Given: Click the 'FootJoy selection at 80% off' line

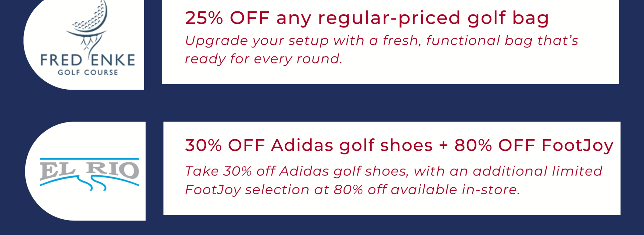Looking at the screenshot, I should 353,190.
